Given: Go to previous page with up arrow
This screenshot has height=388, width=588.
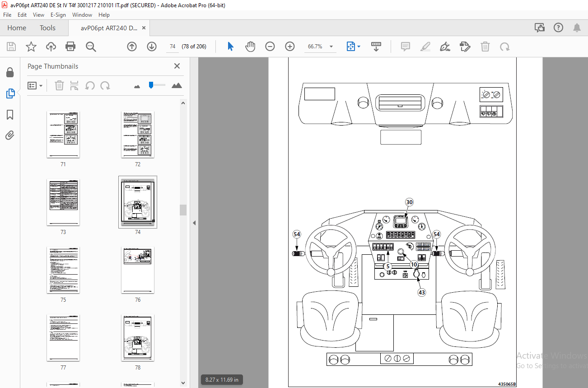Looking at the screenshot, I should [132, 47].
